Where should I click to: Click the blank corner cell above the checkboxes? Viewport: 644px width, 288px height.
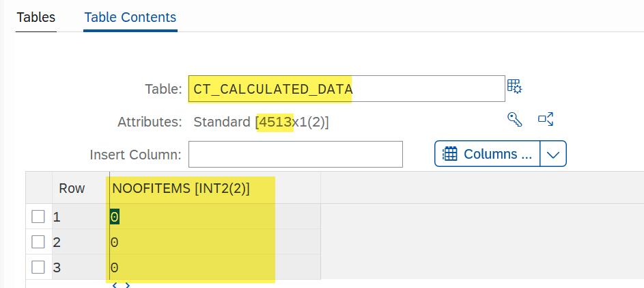click(x=38, y=189)
